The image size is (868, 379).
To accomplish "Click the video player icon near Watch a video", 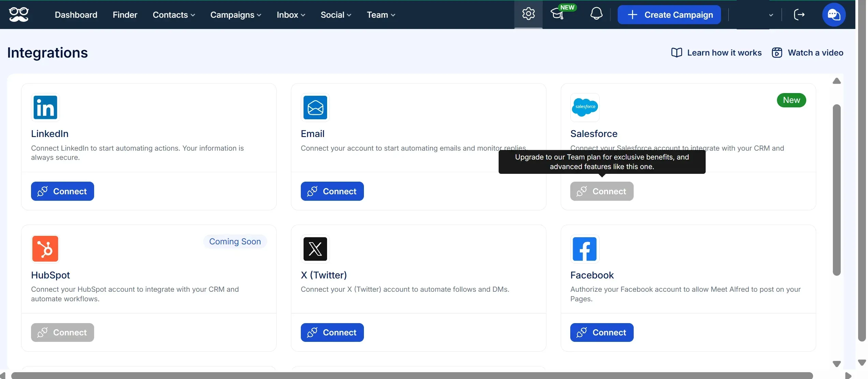I will pos(777,52).
